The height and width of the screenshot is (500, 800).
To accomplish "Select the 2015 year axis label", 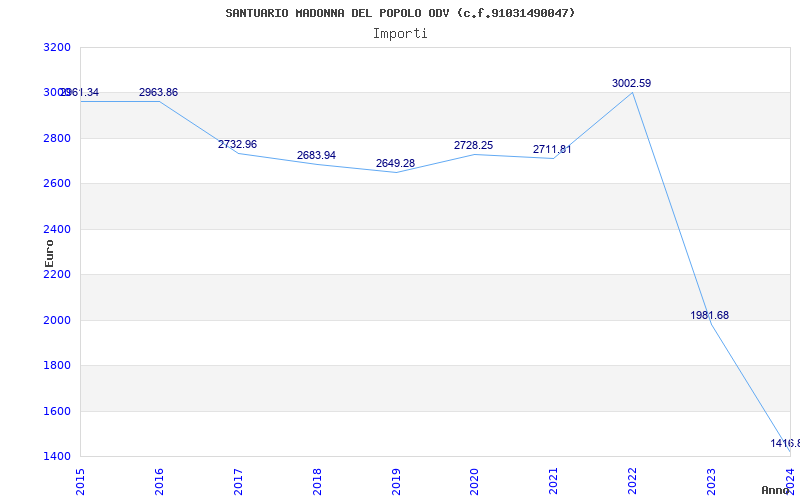I will pos(80,482).
